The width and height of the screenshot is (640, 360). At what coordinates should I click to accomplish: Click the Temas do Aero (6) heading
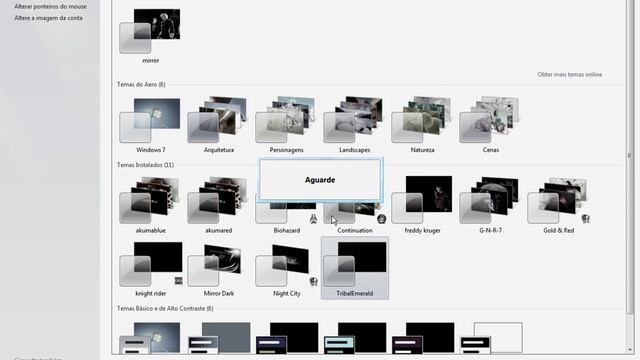(141, 84)
